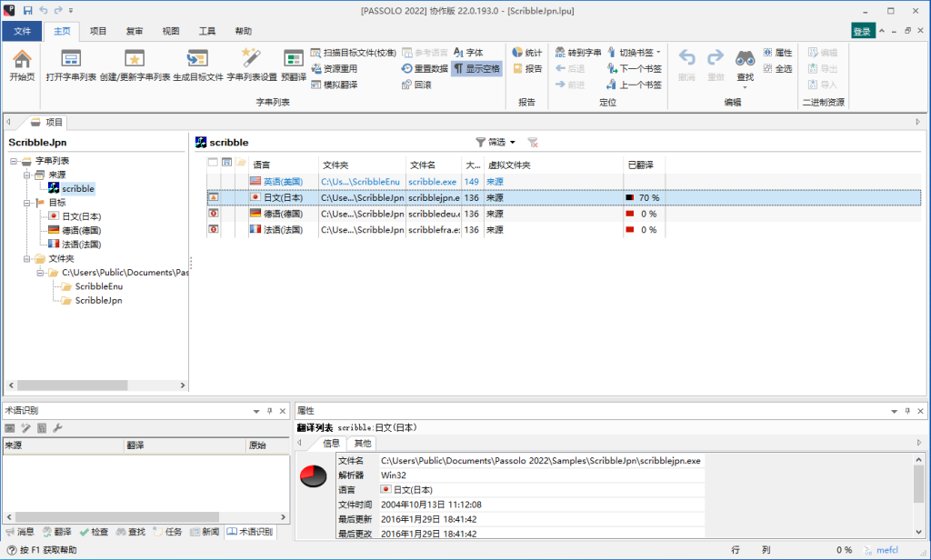Click scribble.exe file name link
The image size is (931, 560).
(432, 182)
